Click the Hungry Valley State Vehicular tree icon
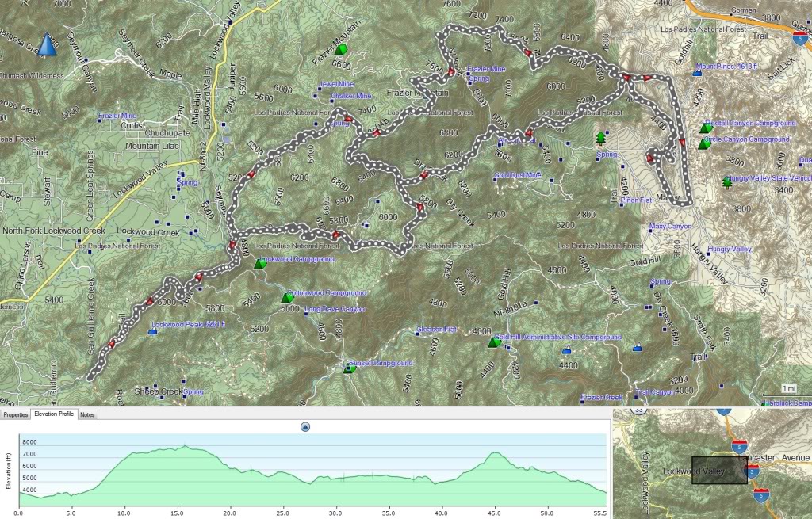Screen dimensions: 812x519 pyautogui.click(x=726, y=182)
